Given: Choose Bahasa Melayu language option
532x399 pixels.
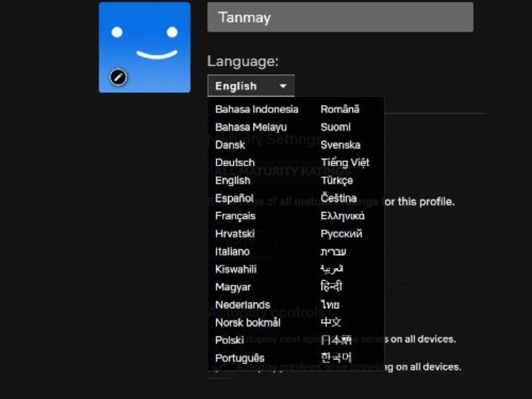Looking at the screenshot, I should coord(251,127).
